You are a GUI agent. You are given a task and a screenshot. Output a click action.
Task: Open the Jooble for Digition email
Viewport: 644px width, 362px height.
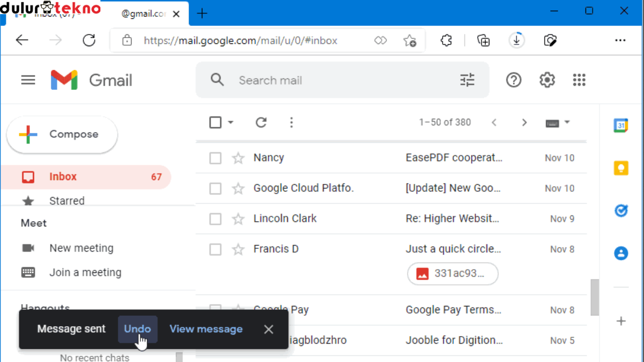[x=454, y=340]
